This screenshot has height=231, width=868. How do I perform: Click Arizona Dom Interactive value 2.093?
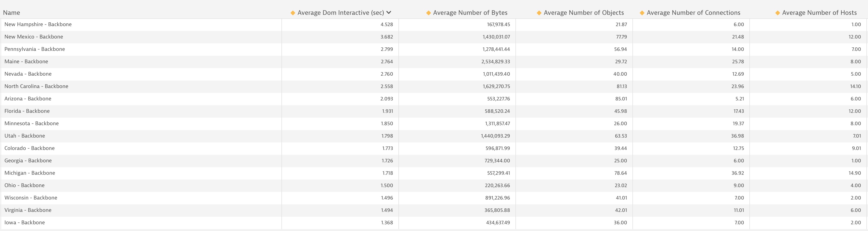(387, 99)
